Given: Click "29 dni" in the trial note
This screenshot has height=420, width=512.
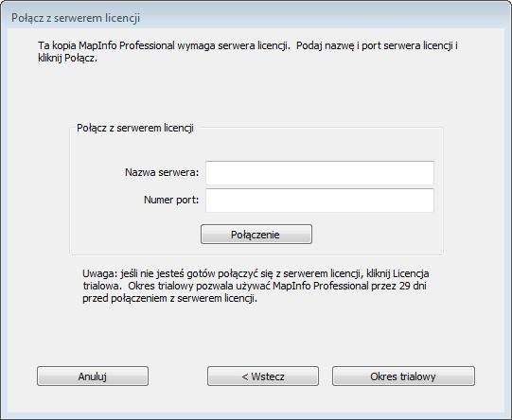Looking at the screenshot, I should (x=413, y=286).
